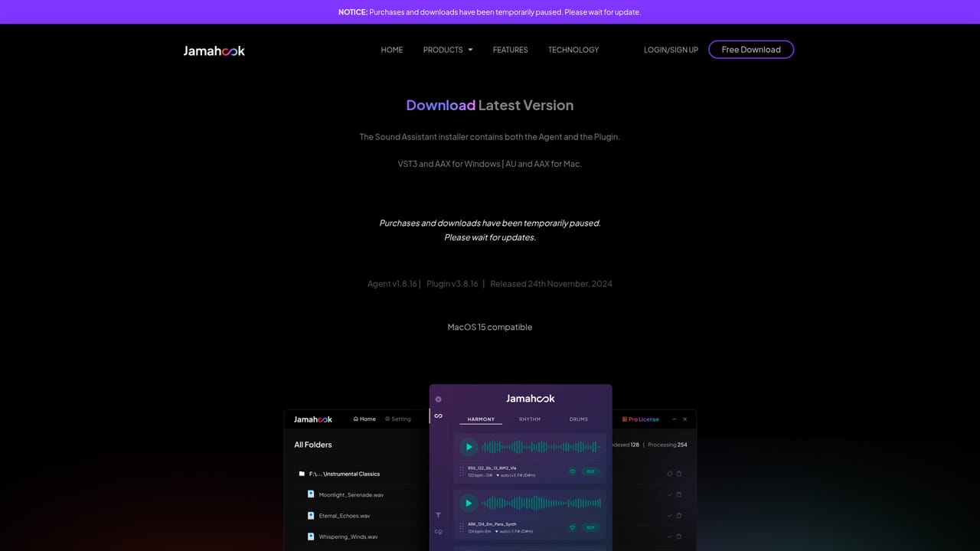Click the checkmark on the Moonlight_Serenade.wav row

pos(669,495)
